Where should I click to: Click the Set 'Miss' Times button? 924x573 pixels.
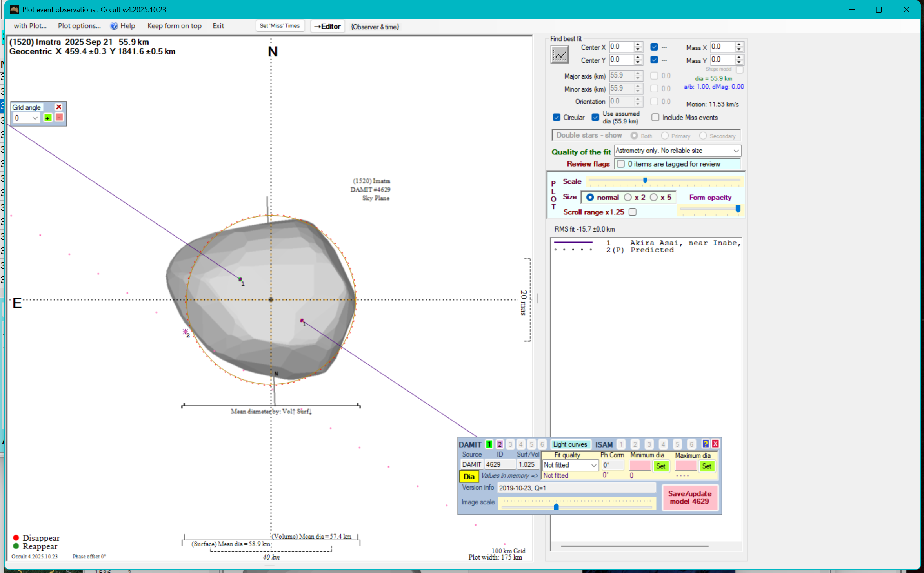(x=280, y=26)
